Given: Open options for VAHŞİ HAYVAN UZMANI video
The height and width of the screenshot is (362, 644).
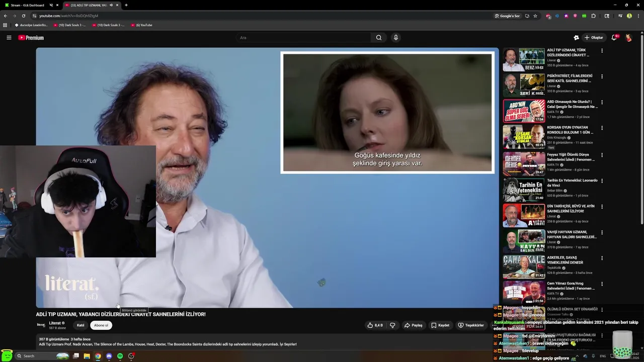Looking at the screenshot, I should tap(602, 232).
